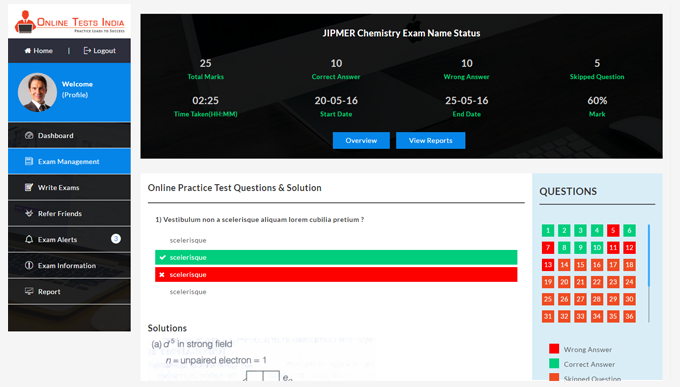The height and width of the screenshot is (387, 680).
Task: Click the Write Exams pencil icon
Action: pyautogui.click(x=29, y=187)
